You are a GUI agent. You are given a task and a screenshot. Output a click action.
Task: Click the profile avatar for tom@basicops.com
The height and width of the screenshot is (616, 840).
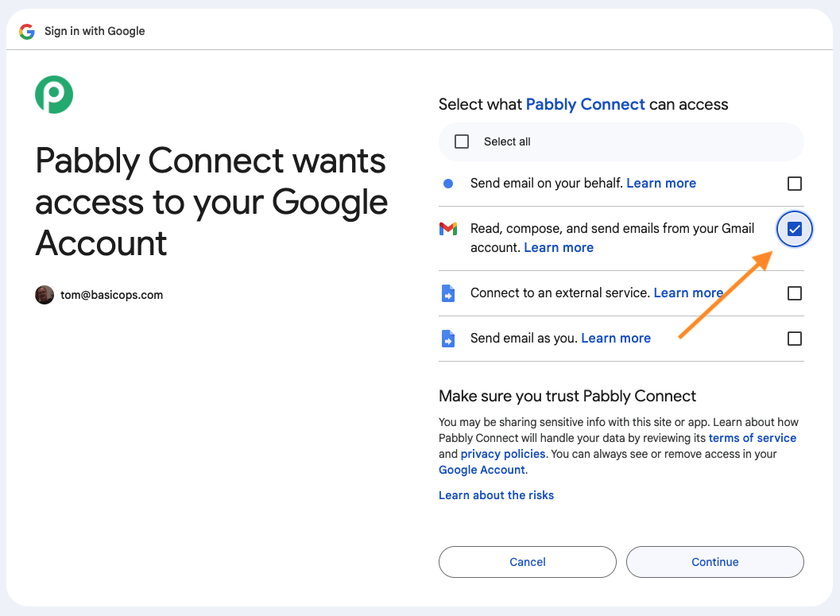(45, 294)
